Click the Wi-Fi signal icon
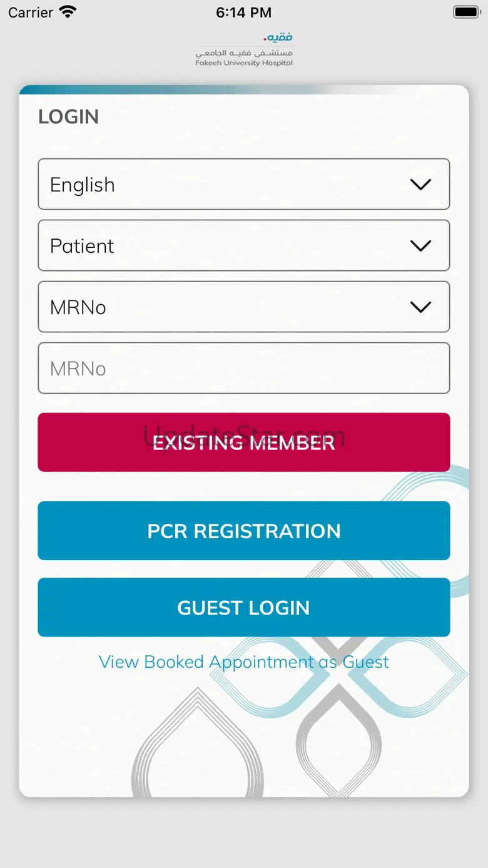The height and width of the screenshot is (868, 488). [67, 12]
